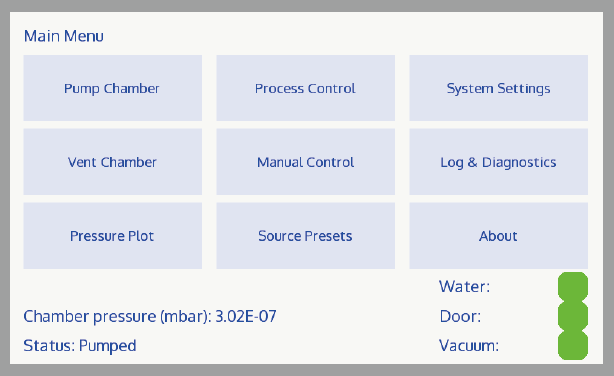Click the Chamber pressure (mbar) label
This screenshot has height=376, width=614.
tap(117, 317)
